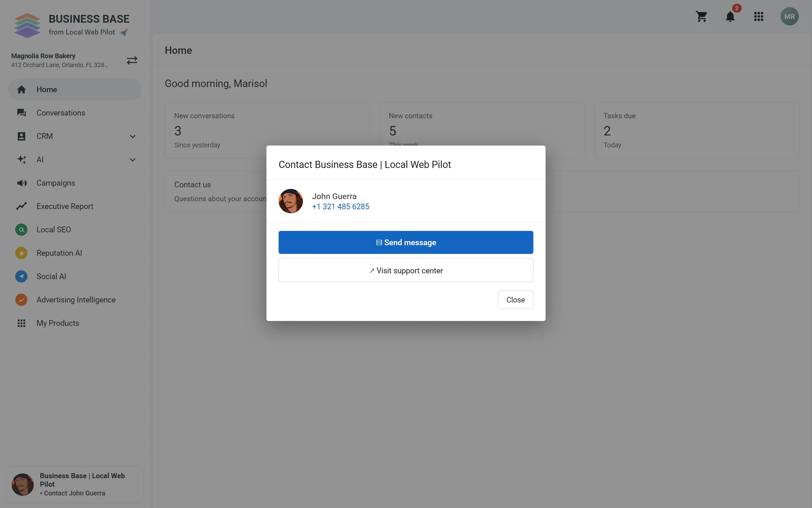812x508 pixels.
Task: Click the My Products grid icon
Action: pyautogui.click(x=21, y=323)
